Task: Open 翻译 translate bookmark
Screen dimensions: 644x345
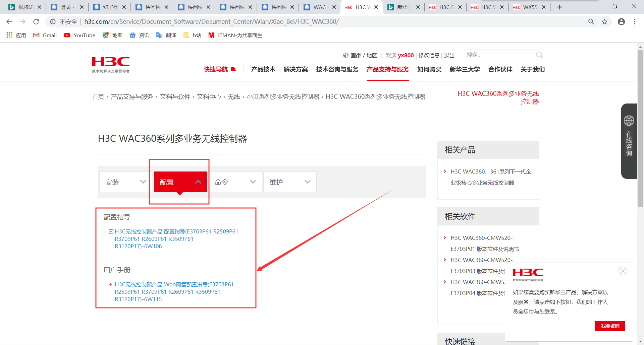Action: 166,35
